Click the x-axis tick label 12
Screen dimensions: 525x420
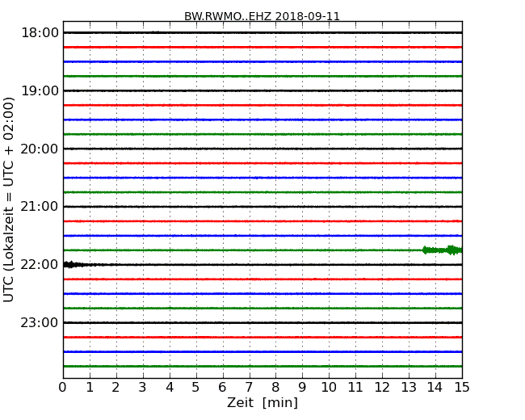click(x=382, y=387)
